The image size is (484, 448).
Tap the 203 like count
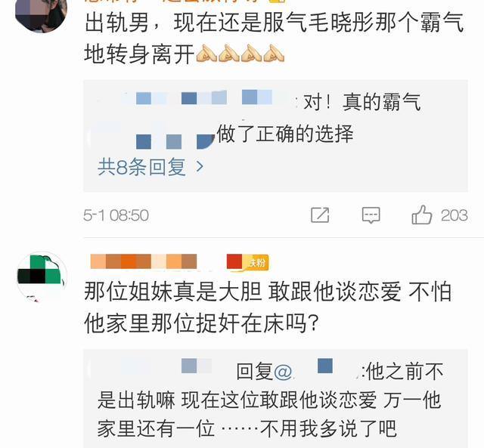[454, 215]
